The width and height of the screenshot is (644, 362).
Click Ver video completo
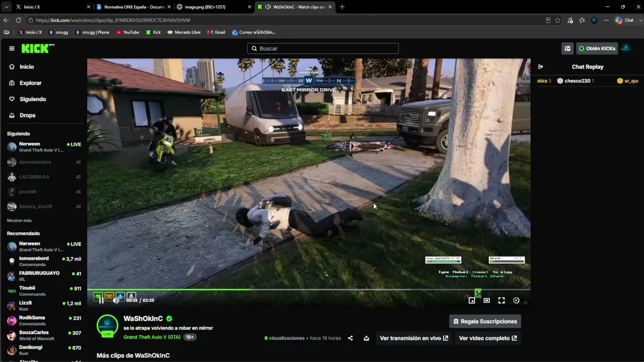[x=488, y=338]
